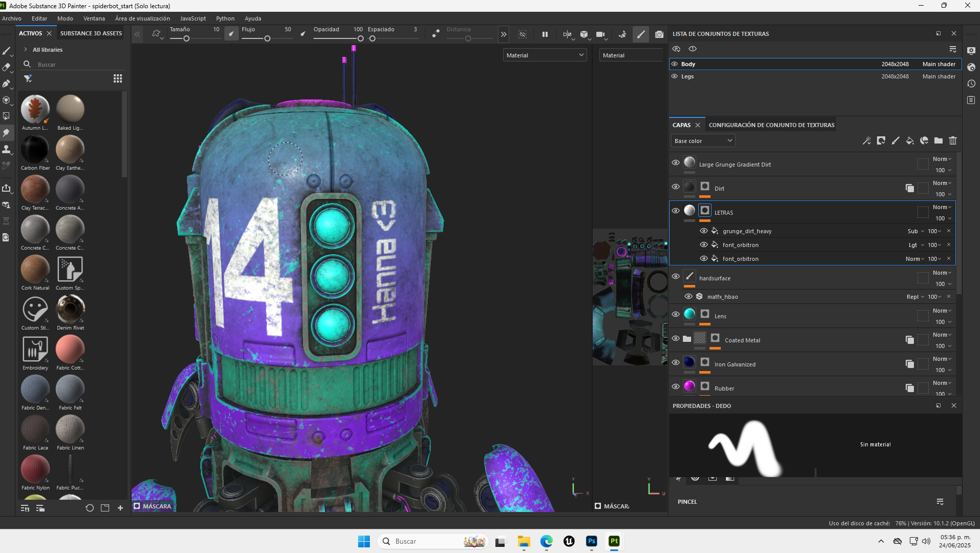Click the Tamaño brush size slider

(x=195, y=38)
